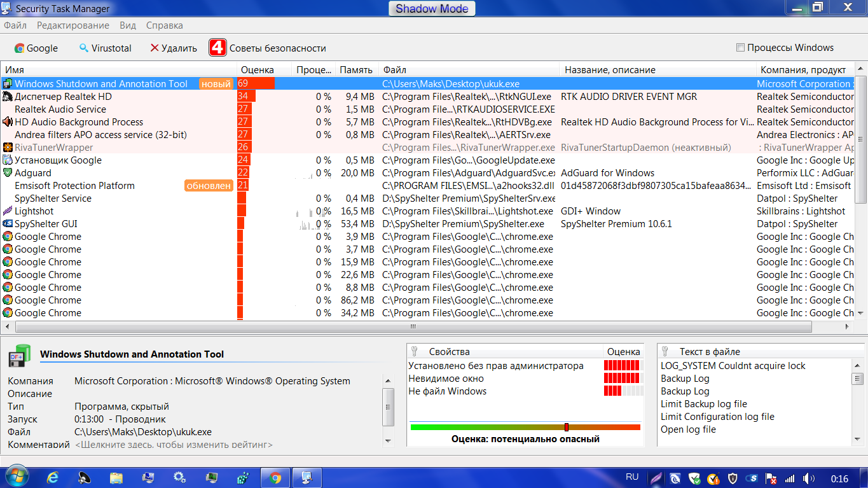The width and height of the screenshot is (868, 488).
Task: Sort processes by the Оценка column header
Action: (x=265, y=70)
